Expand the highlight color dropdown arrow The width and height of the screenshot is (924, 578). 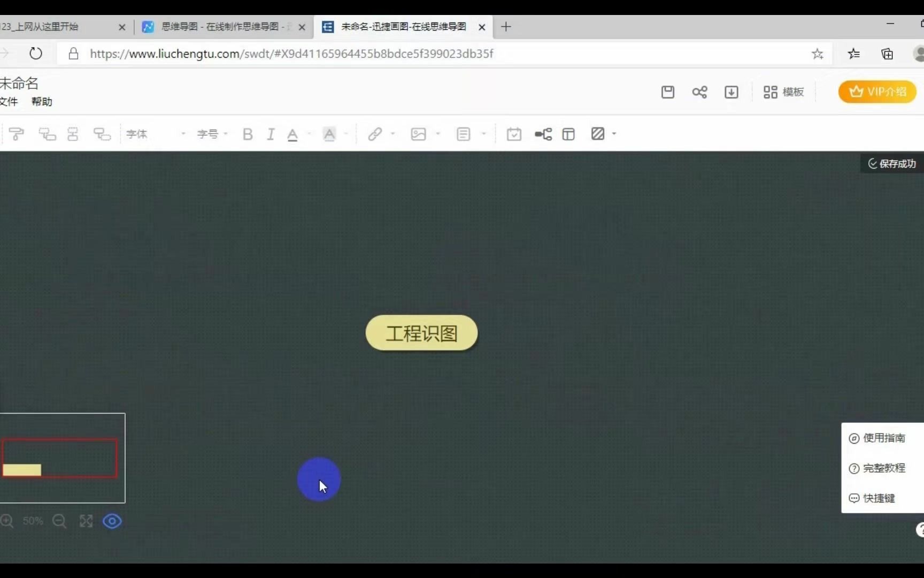tap(346, 134)
